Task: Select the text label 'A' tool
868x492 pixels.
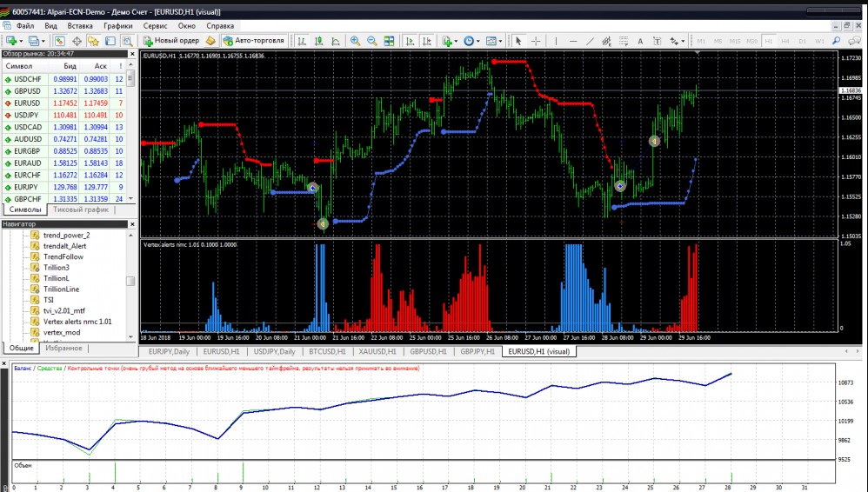Action: click(x=640, y=41)
